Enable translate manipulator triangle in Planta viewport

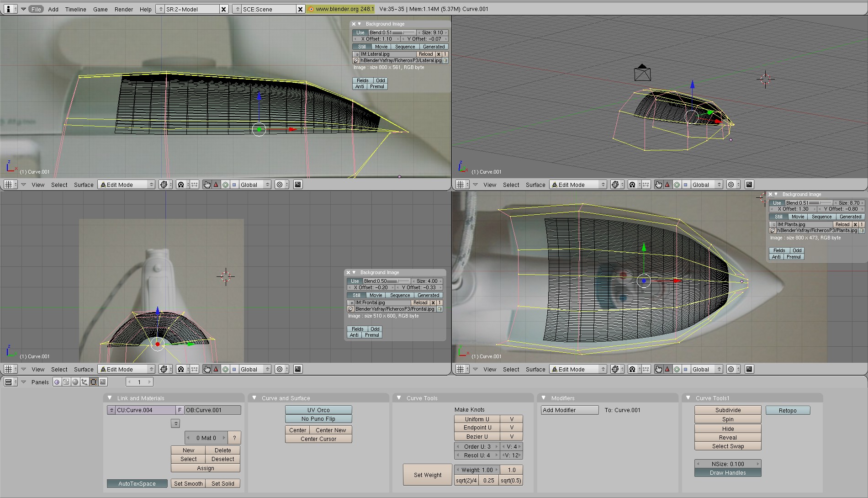pos(667,369)
